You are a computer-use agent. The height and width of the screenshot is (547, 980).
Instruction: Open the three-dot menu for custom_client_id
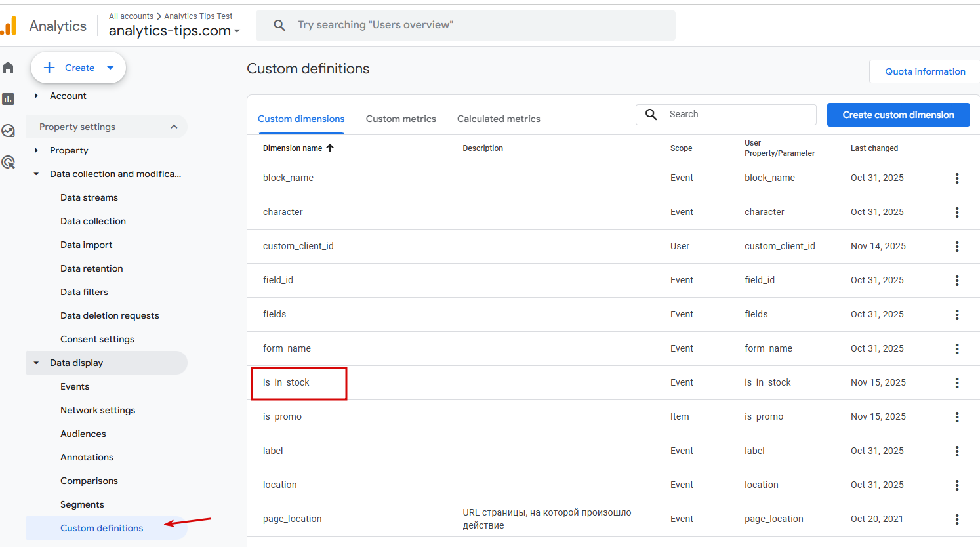tap(957, 247)
